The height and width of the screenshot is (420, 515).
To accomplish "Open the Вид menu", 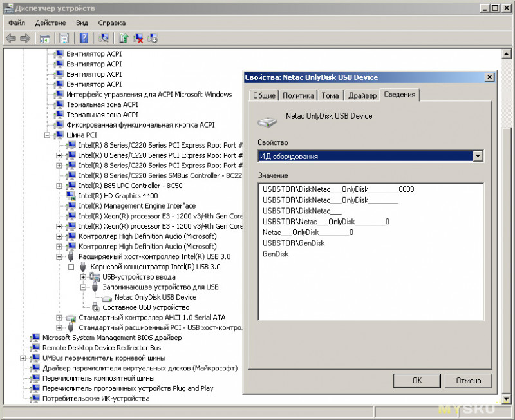I will (82, 23).
